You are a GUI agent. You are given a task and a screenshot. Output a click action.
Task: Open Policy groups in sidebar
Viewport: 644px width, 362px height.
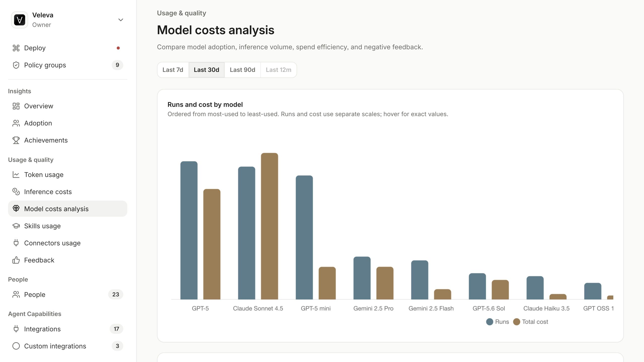click(x=68, y=65)
